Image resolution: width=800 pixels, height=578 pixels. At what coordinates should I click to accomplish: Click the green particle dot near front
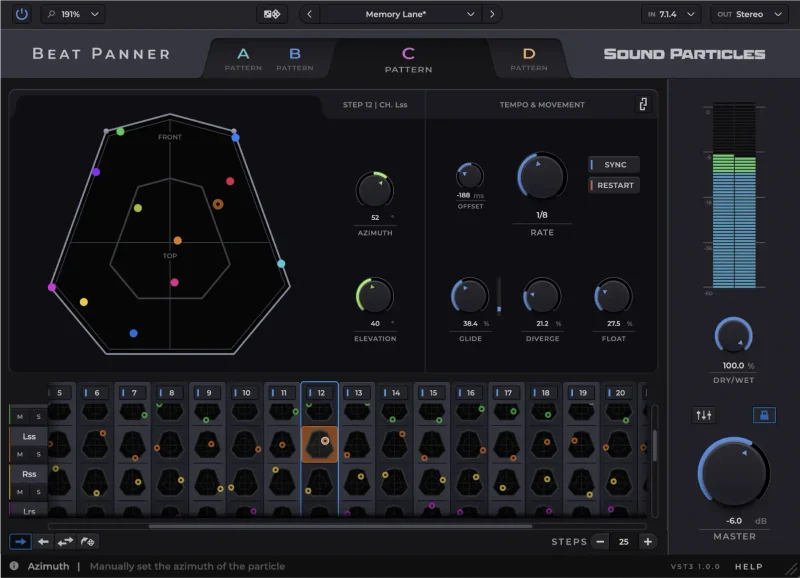coord(120,132)
